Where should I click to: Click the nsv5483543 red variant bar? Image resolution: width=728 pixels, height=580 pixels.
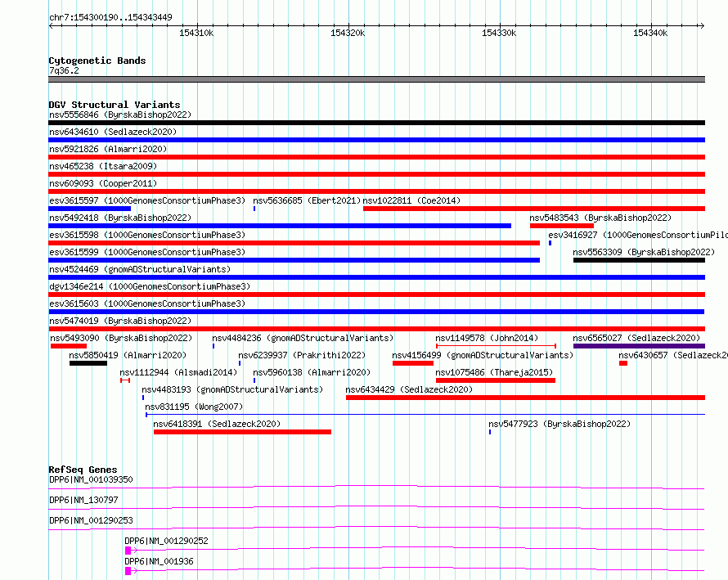pyautogui.click(x=562, y=226)
